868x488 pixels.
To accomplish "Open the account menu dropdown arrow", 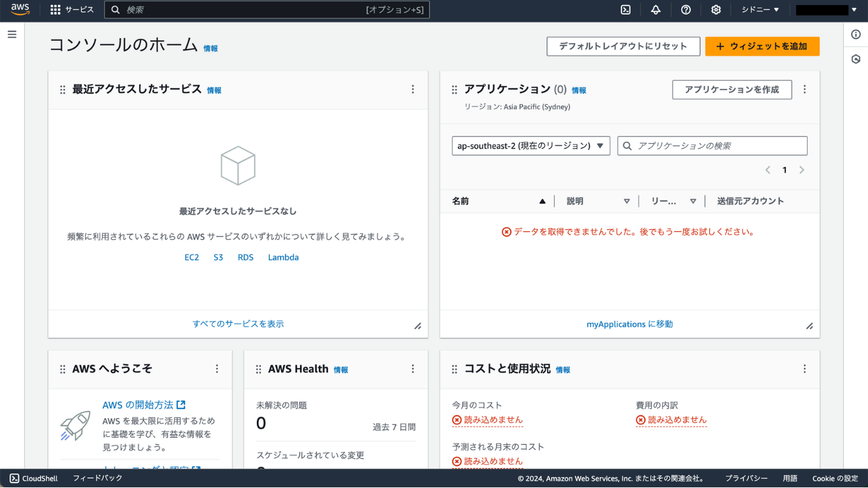I will 854,10.
